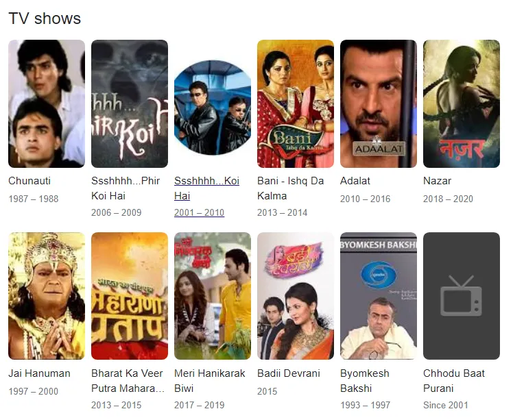Click the Chhodu Baat Purani title text

click(x=454, y=381)
